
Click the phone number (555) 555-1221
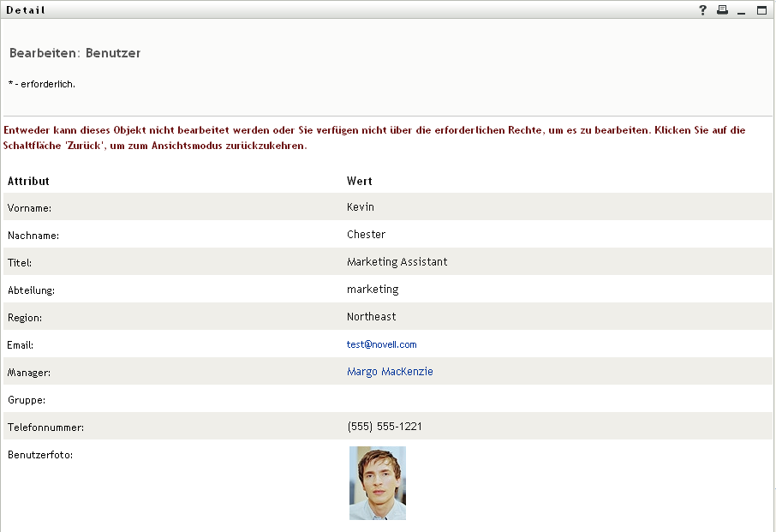[x=384, y=427]
